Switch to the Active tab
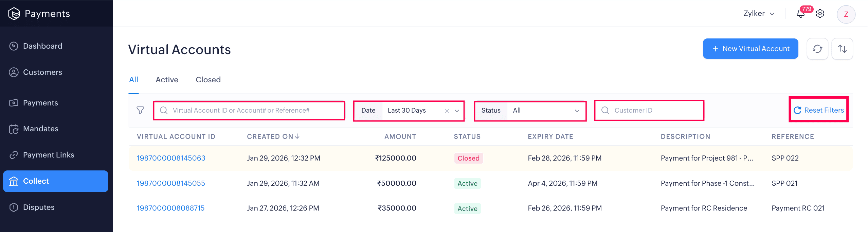Viewport: 868px width, 232px height. point(167,80)
